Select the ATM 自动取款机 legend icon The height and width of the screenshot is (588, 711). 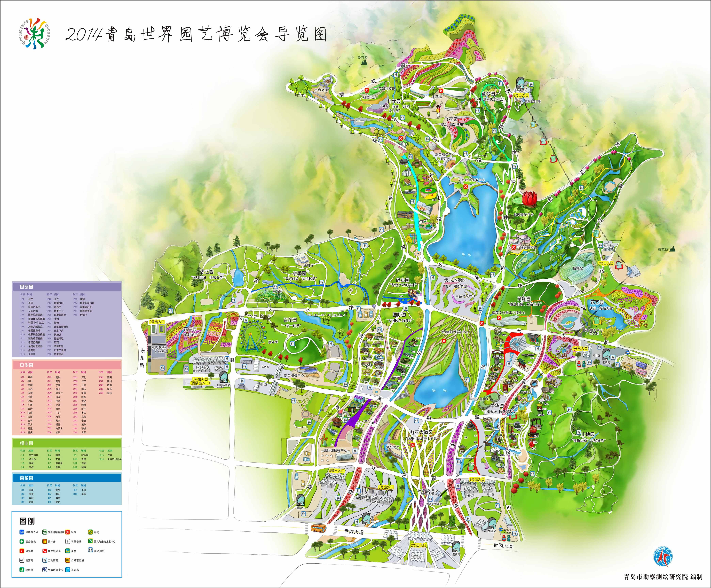(x=68, y=560)
